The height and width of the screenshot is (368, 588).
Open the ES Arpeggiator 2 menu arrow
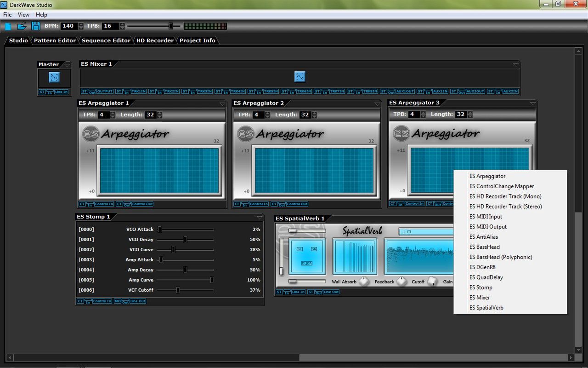tap(377, 104)
